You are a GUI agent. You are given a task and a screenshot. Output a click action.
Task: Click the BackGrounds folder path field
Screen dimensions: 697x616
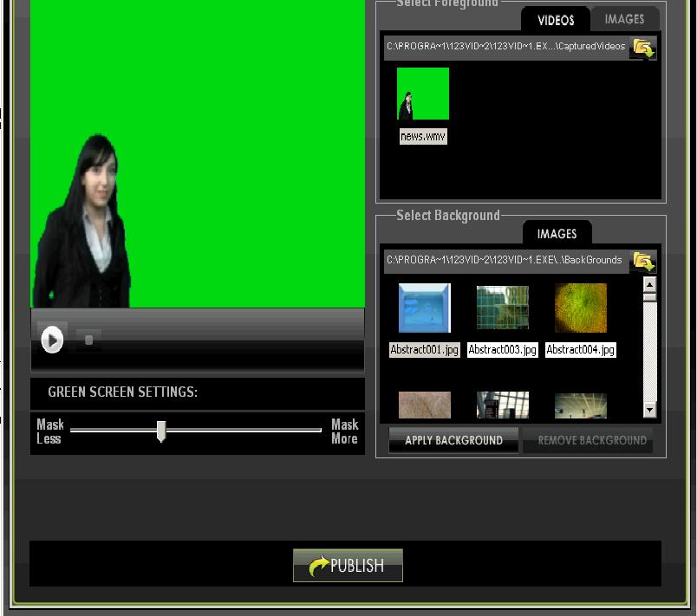(507, 261)
